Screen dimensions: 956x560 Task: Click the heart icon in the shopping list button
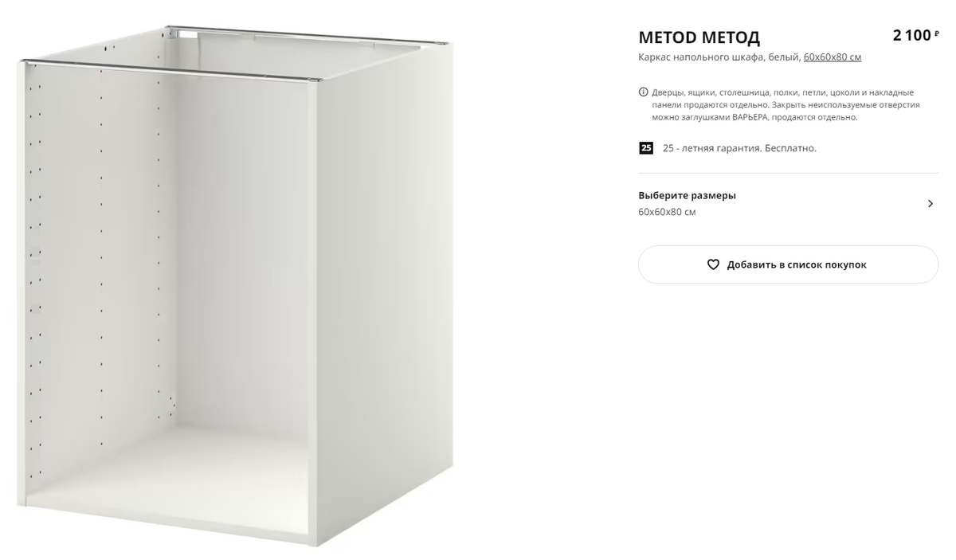coord(713,264)
